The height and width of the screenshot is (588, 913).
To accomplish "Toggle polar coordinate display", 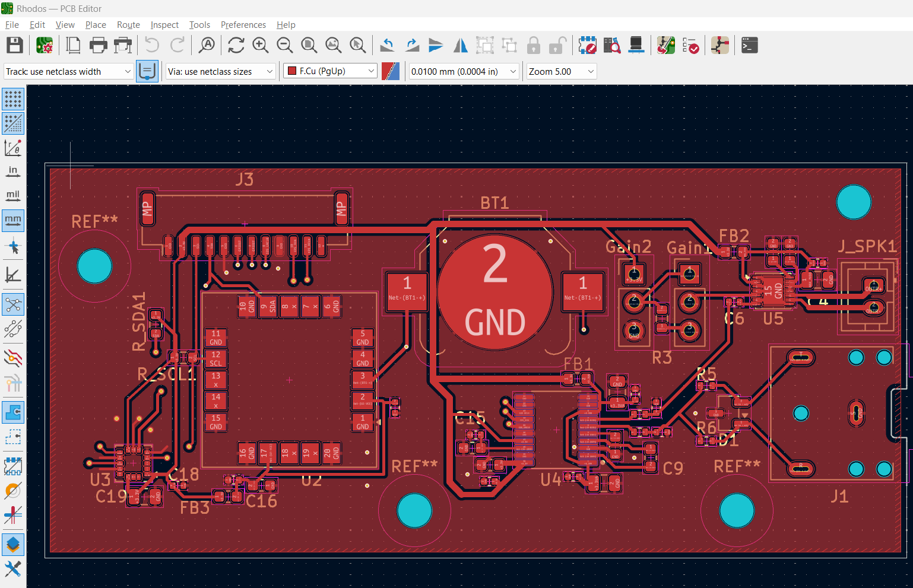I will 13,148.
